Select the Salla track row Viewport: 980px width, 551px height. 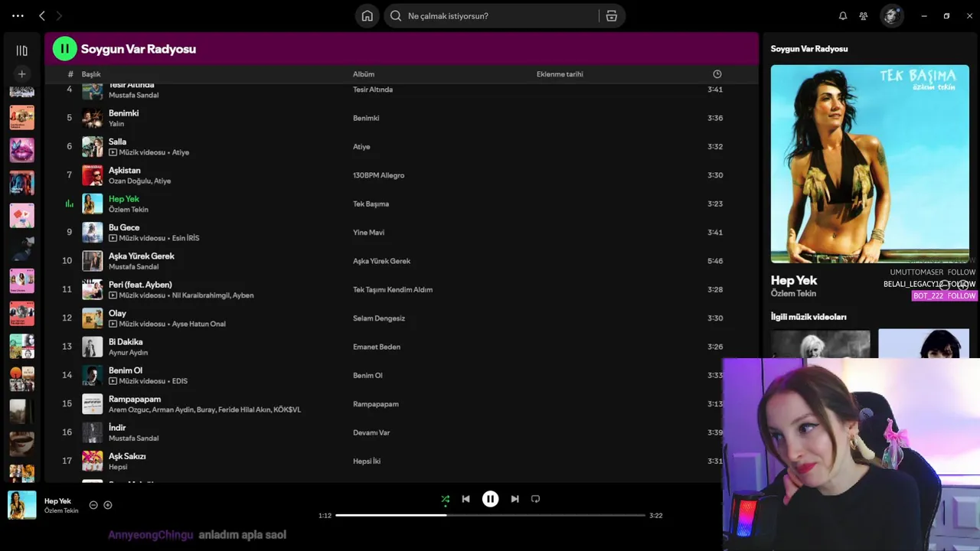[401, 146]
